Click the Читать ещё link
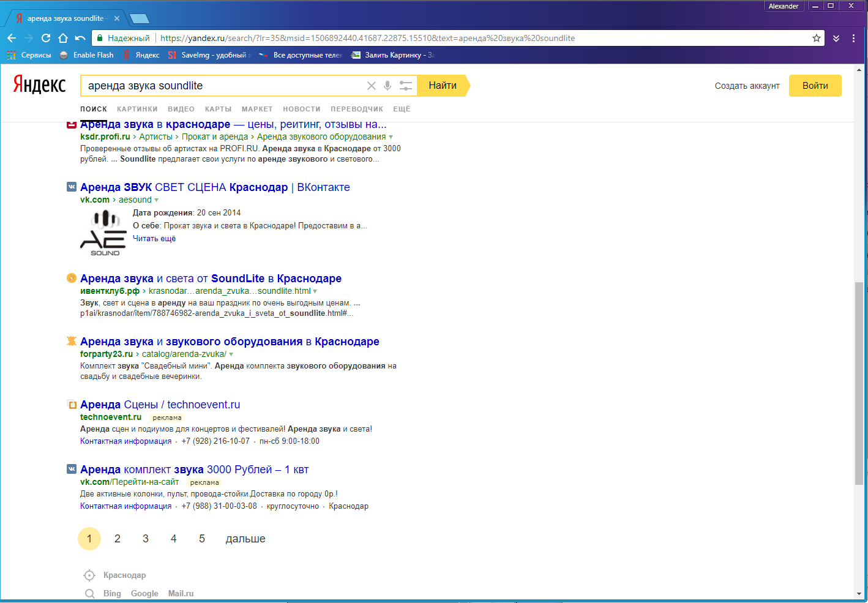 154,239
